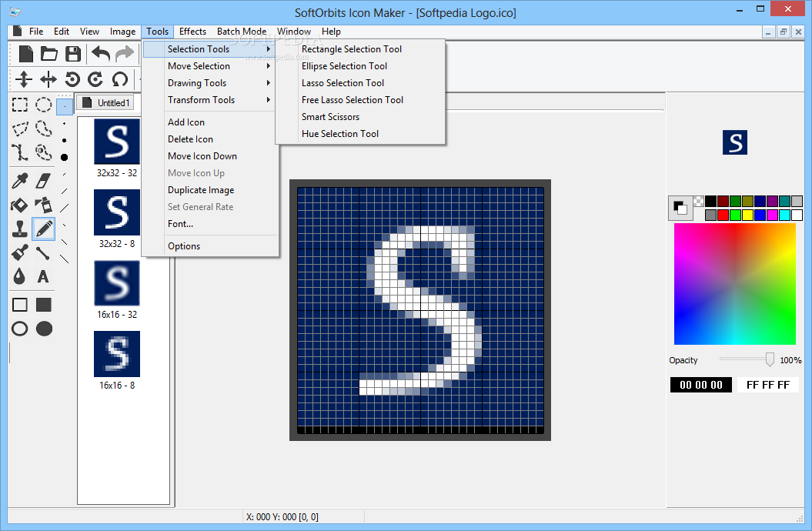Pick the red color swatch

coord(723,215)
